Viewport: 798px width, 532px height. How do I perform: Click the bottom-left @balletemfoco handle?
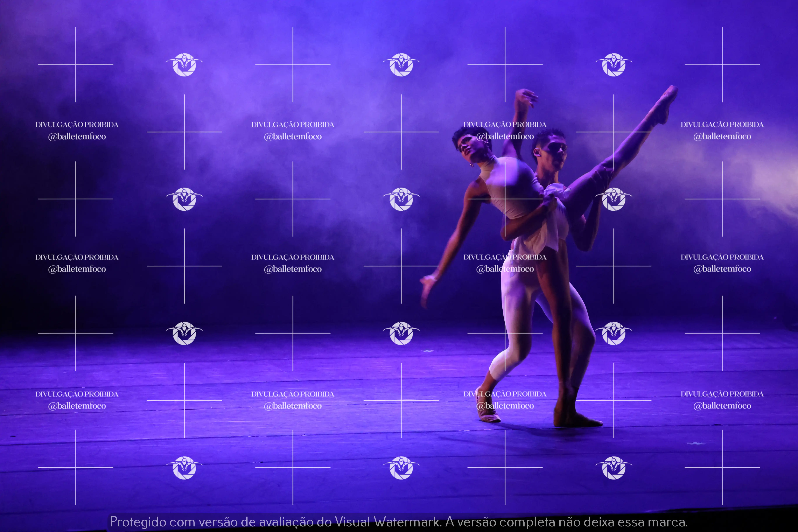(77, 406)
